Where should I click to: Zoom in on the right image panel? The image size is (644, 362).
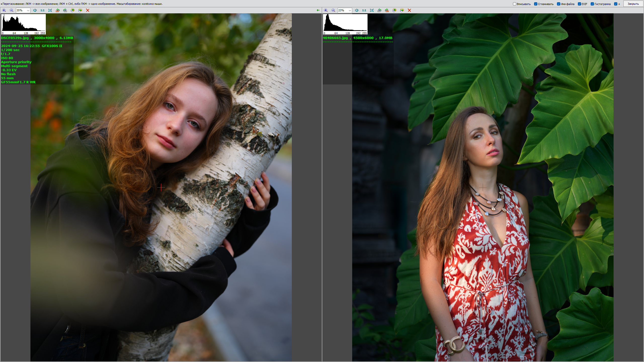[326, 10]
